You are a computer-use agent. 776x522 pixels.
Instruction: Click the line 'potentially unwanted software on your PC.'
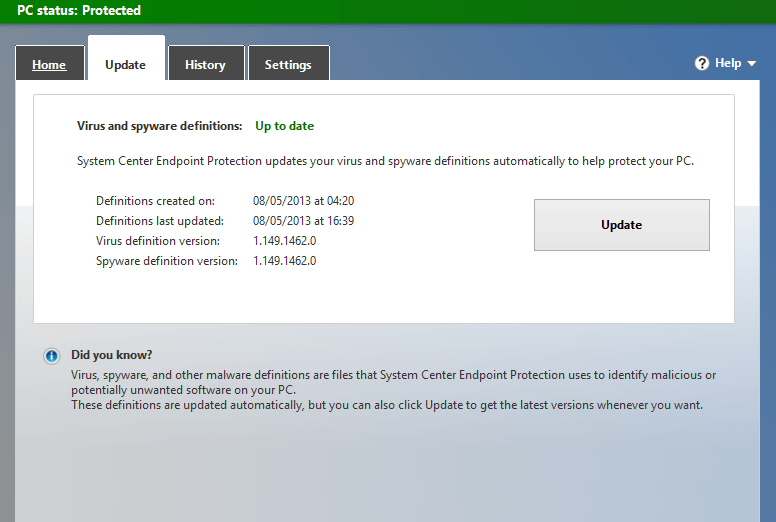[184, 390]
